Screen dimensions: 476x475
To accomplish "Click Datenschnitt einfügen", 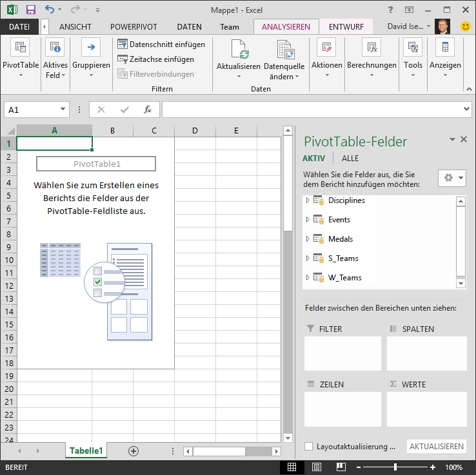I will pos(161,44).
